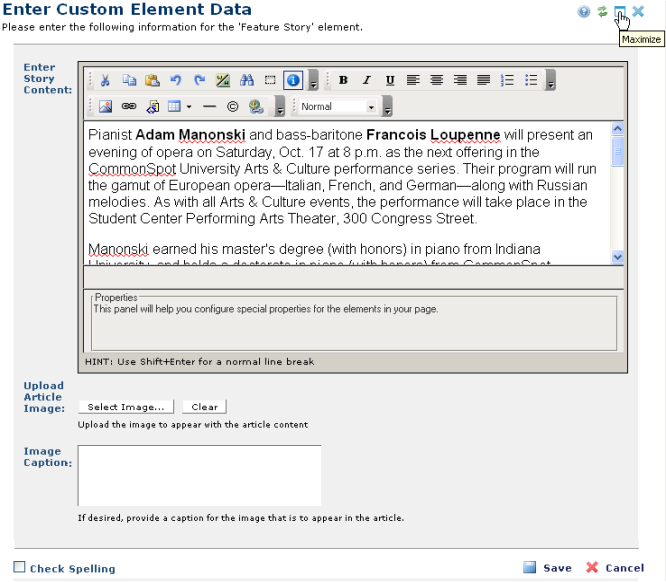The height and width of the screenshot is (582, 666).
Task: Enable the Check Spelling checkbox
Action: [x=19, y=567]
